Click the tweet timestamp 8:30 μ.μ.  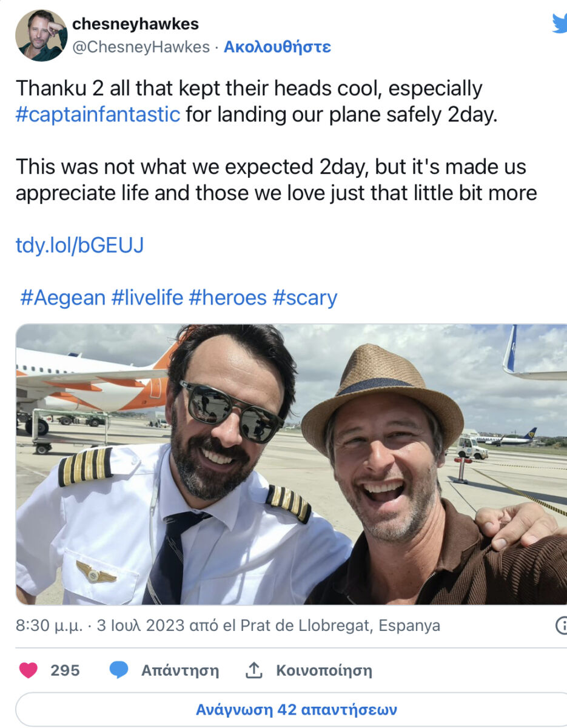click(x=49, y=625)
